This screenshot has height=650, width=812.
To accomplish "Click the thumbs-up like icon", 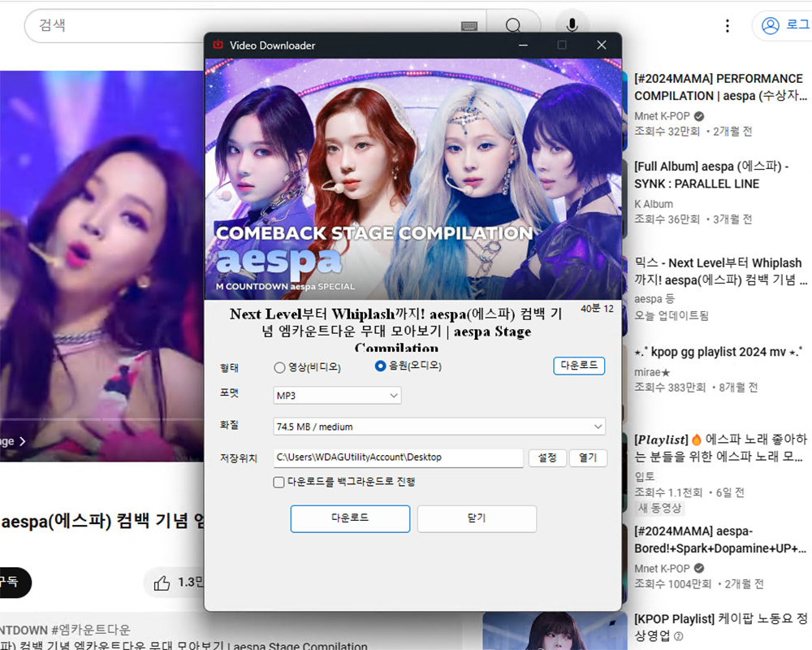I will [x=162, y=583].
